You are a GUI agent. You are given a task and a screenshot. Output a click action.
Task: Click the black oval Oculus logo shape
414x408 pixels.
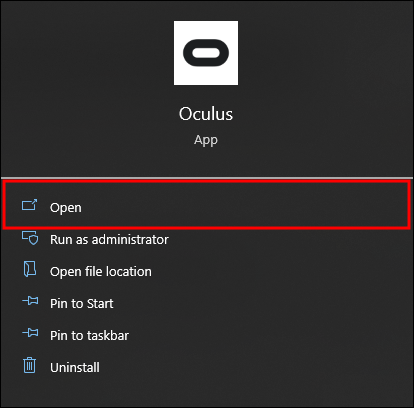point(206,53)
